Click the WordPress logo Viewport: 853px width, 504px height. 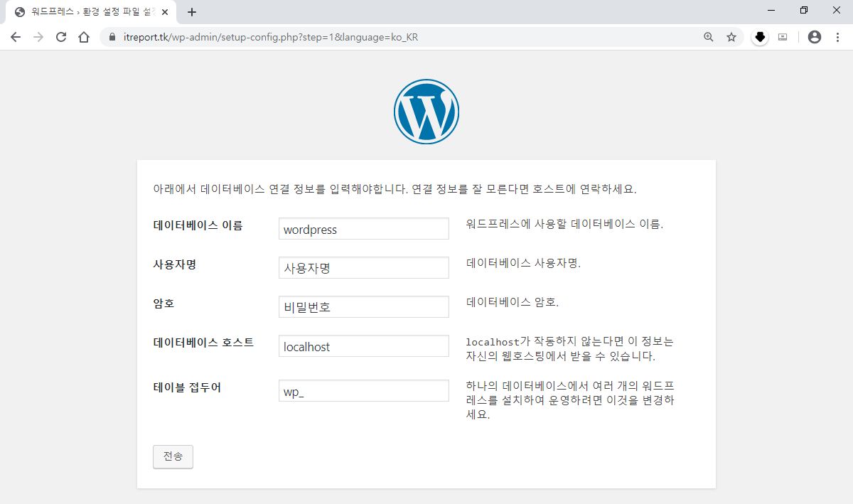point(426,112)
